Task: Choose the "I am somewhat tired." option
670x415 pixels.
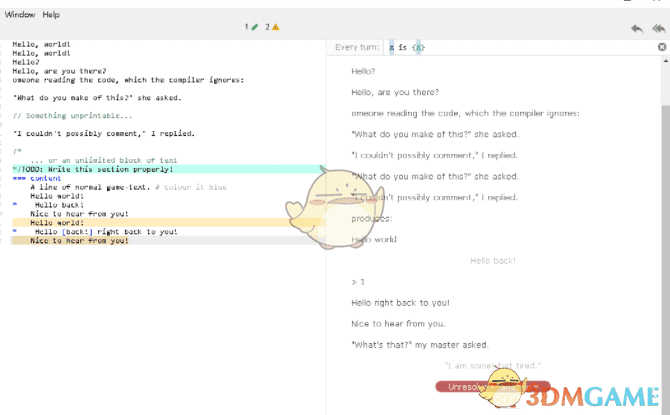Action: click(x=493, y=366)
